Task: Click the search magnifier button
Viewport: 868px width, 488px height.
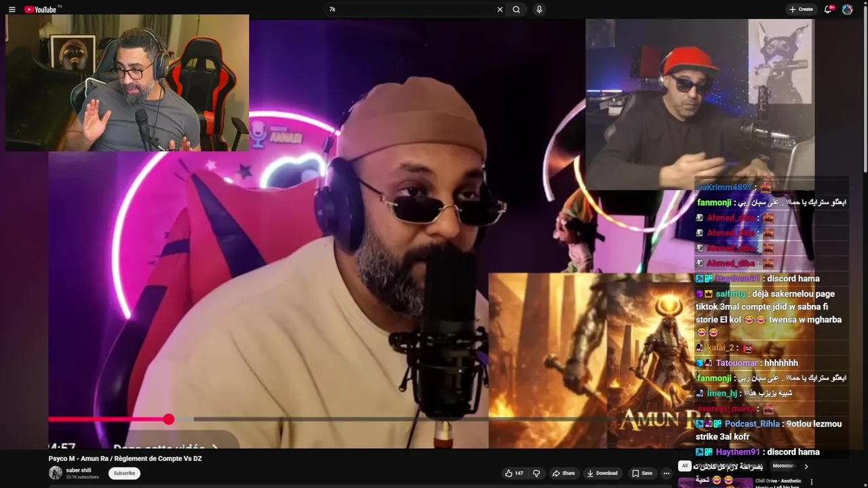Action: click(517, 9)
